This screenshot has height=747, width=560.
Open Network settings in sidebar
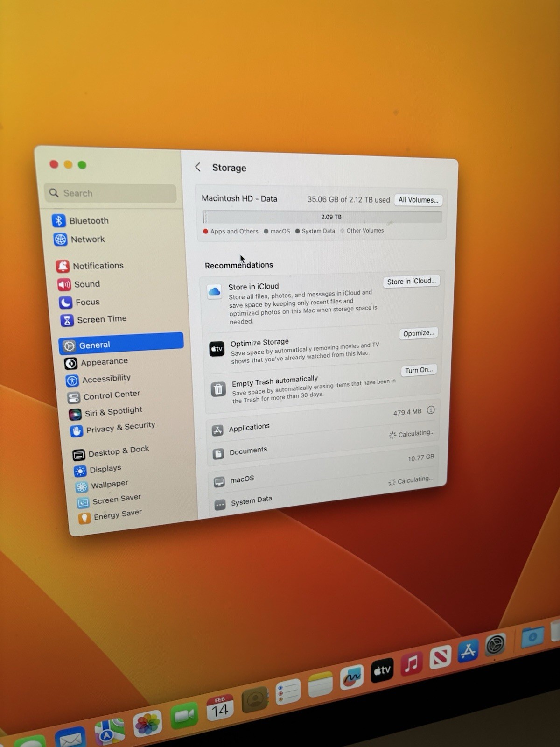80,239
